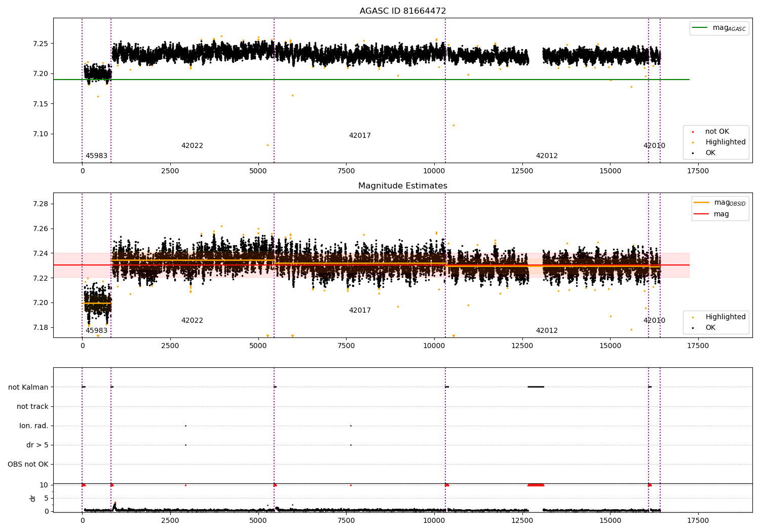This screenshot has height=532, width=760.
Task: Click OBSID label 42012 in top plot
Action: pyautogui.click(x=547, y=156)
